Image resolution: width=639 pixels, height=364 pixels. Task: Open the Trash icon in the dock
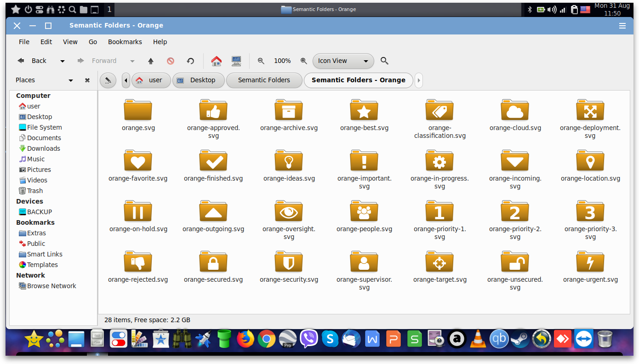coord(605,340)
